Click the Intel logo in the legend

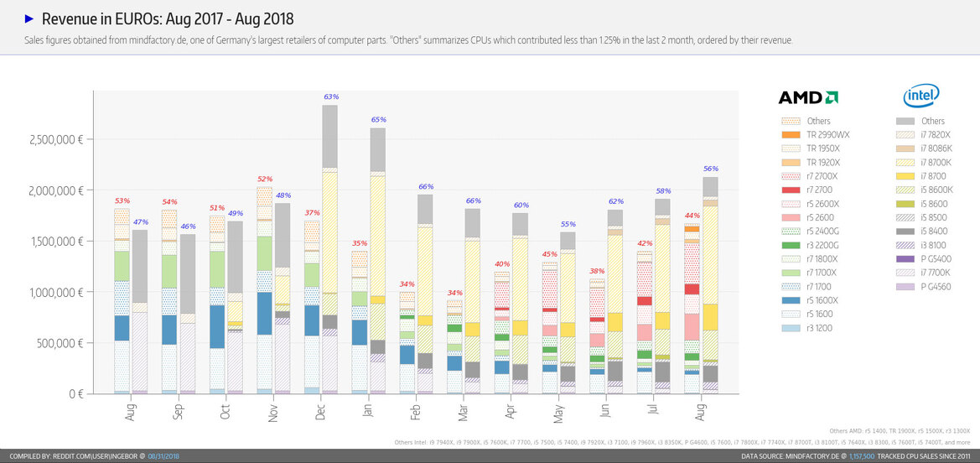(921, 96)
